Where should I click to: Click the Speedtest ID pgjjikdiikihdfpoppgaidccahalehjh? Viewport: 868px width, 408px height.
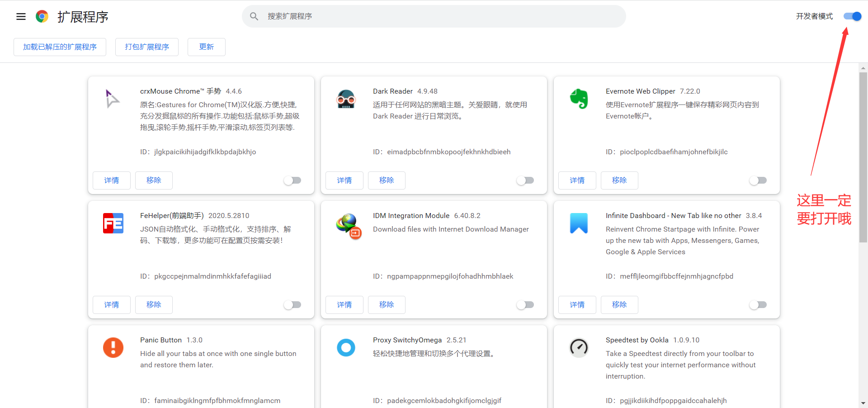674,401
